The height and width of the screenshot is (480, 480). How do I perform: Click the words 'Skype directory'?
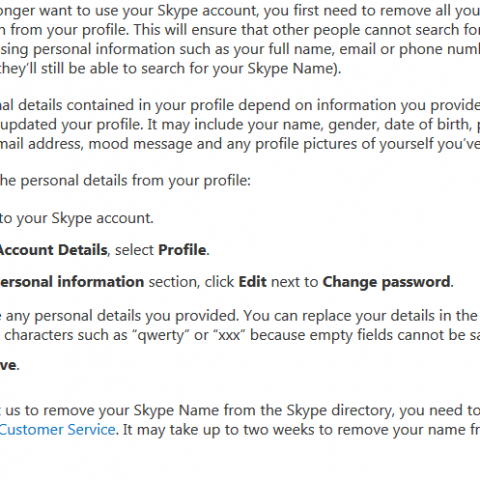click(339, 411)
